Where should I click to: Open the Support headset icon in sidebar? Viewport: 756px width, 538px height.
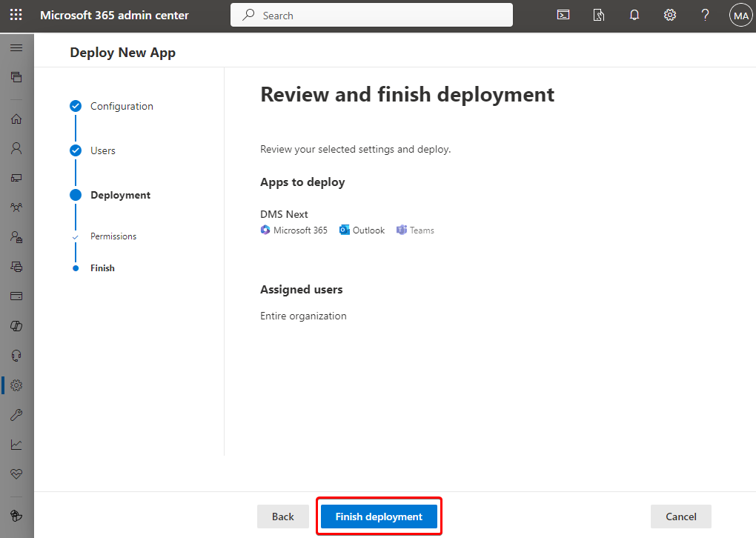click(x=16, y=356)
